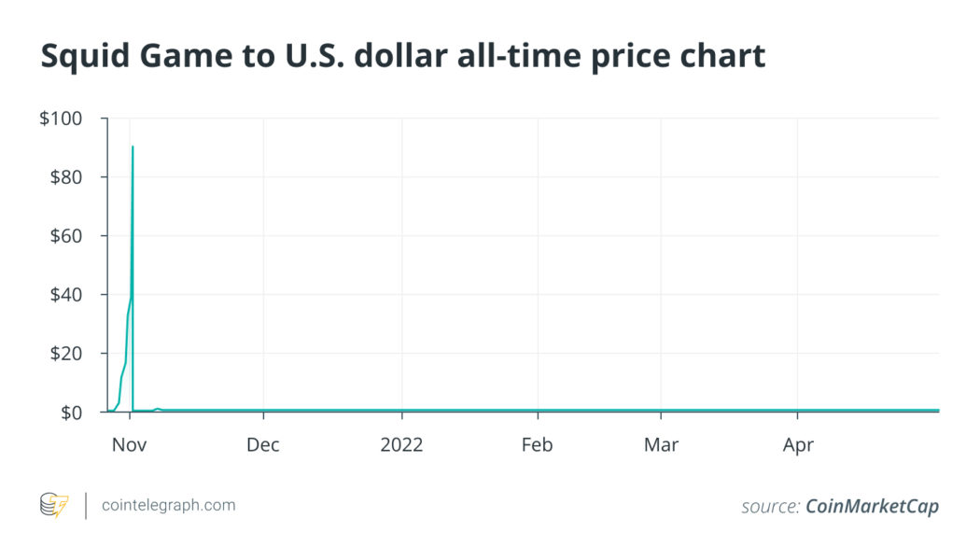Select the chart title about Squid Game
This screenshot has height=560, width=980.
click(x=402, y=57)
